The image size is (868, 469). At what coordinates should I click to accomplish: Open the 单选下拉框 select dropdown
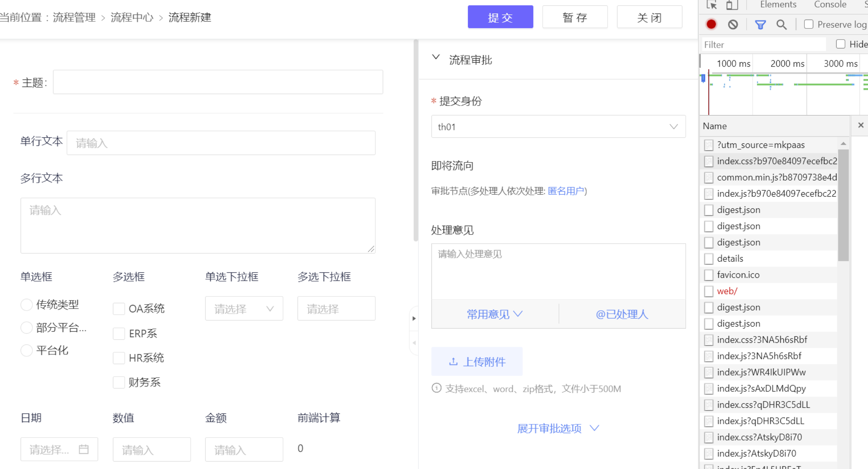click(244, 309)
